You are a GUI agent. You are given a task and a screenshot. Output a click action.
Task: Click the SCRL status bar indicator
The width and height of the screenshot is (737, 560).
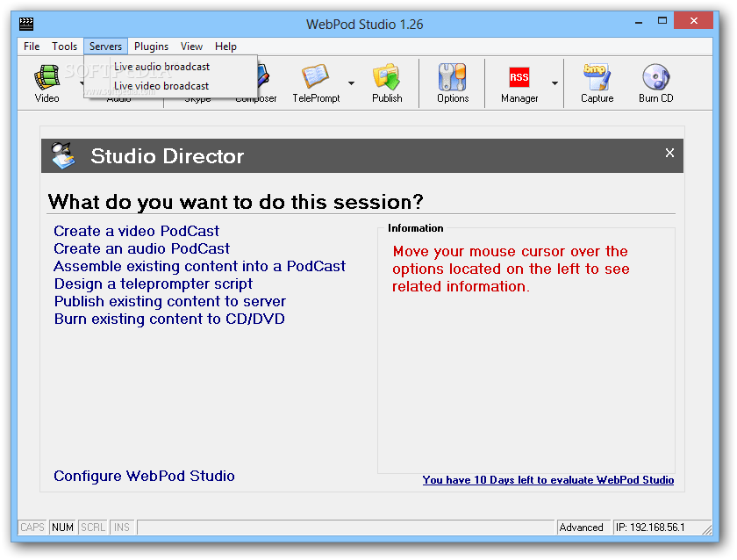click(93, 528)
